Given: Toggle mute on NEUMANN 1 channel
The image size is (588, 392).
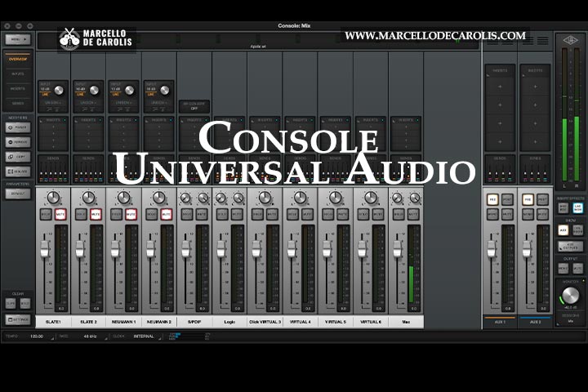Looking at the screenshot, I should (131, 214).
